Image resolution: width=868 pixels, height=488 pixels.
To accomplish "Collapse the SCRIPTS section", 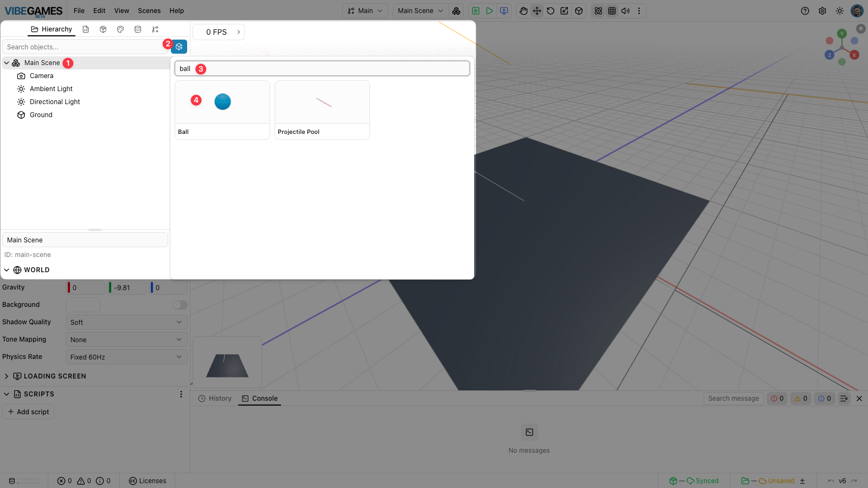I will [x=7, y=394].
